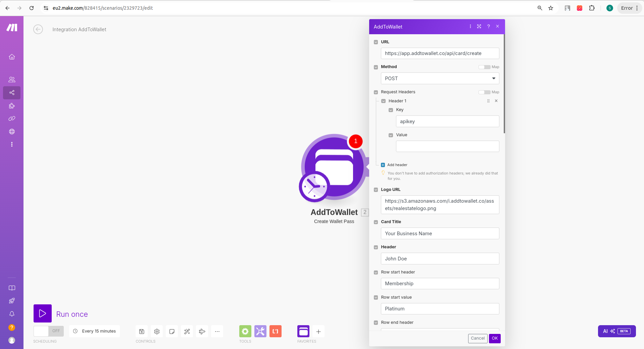Open the Every 15 minutes schedule setting
Screen dimensions: 644x349
coord(95,331)
